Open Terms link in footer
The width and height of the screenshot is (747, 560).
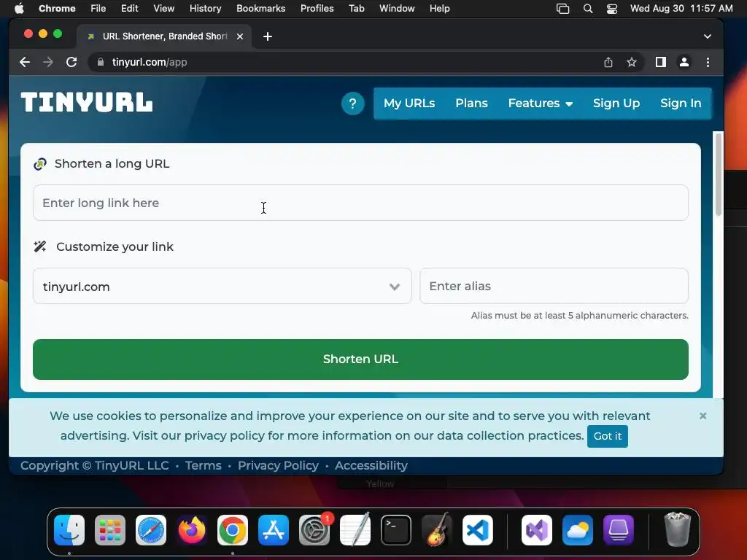pyautogui.click(x=204, y=465)
